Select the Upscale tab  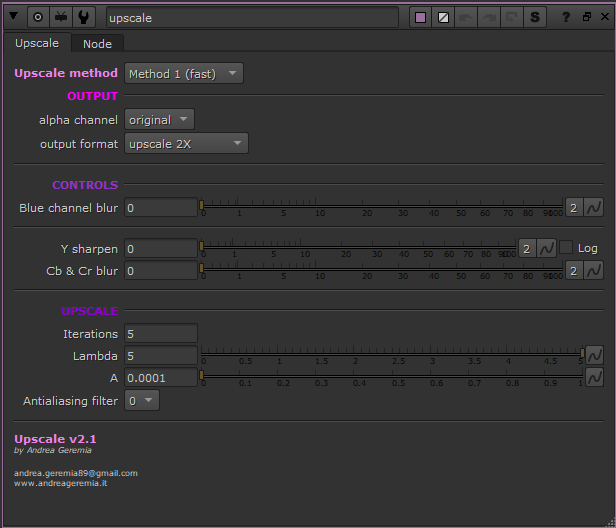coord(37,43)
